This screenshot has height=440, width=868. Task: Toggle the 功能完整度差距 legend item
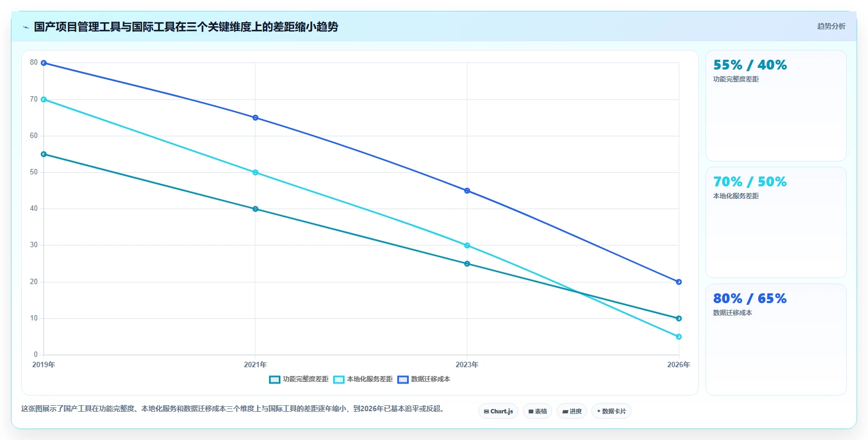point(299,379)
